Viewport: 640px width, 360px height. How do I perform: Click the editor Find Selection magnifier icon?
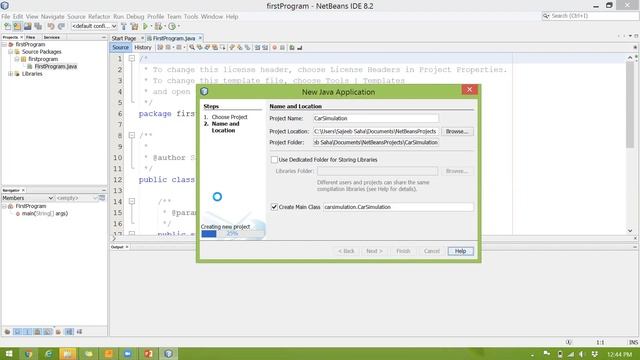coord(192,47)
